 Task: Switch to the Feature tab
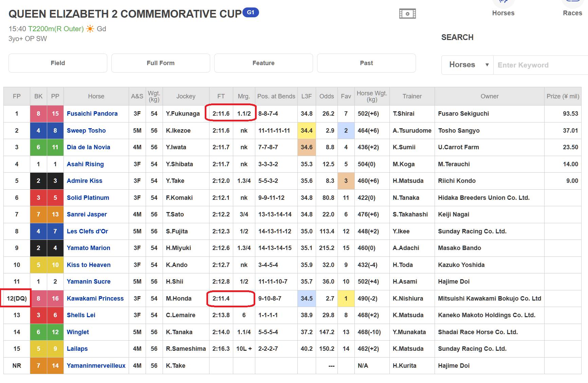coord(263,63)
